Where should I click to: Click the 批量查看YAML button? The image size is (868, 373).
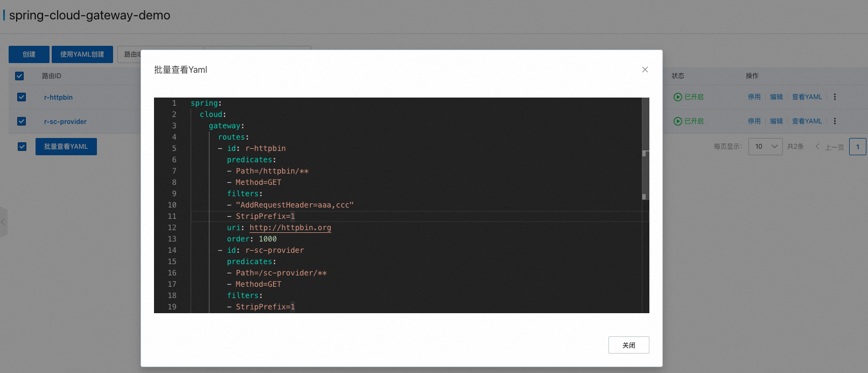[66, 147]
